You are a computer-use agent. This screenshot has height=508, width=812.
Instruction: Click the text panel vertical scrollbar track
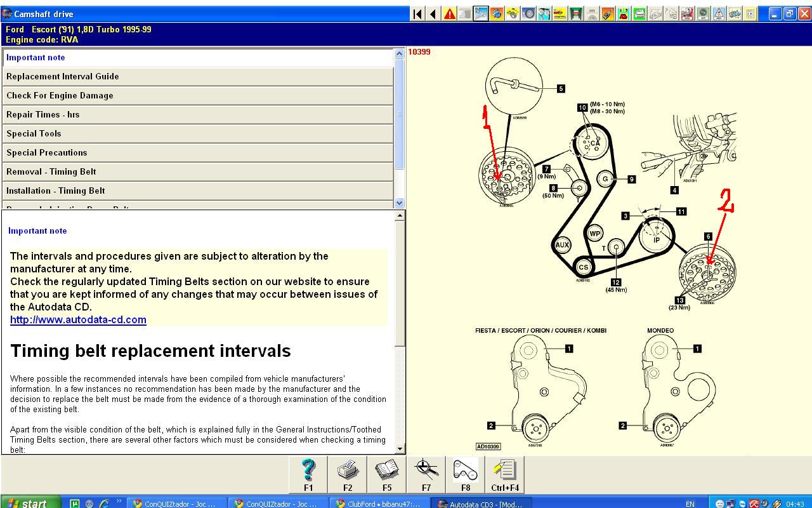(x=400, y=394)
